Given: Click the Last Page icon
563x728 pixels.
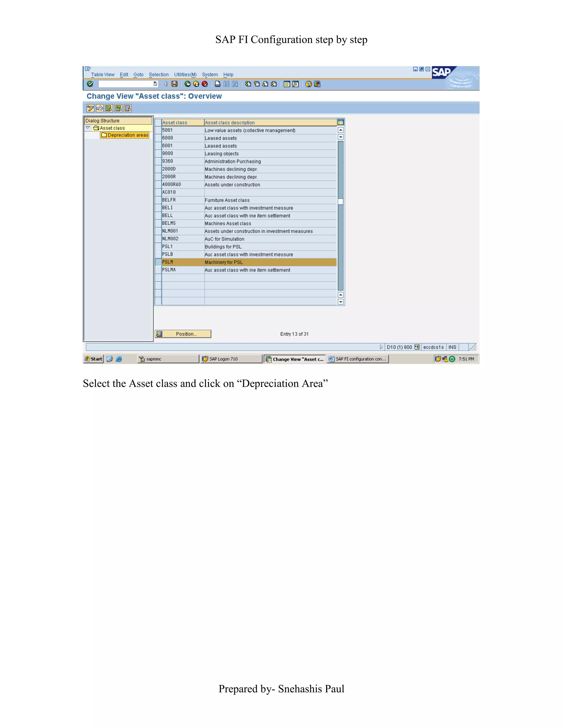Looking at the screenshot, I should tap(274, 84).
